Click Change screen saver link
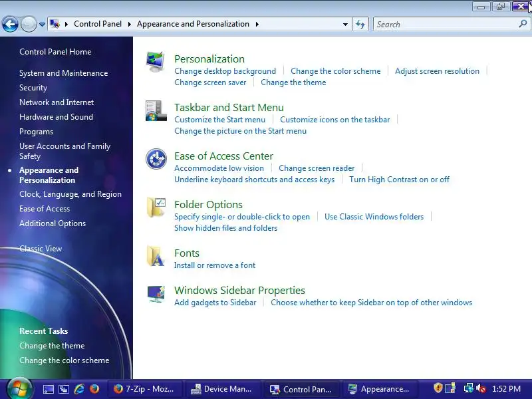 [210, 82]
